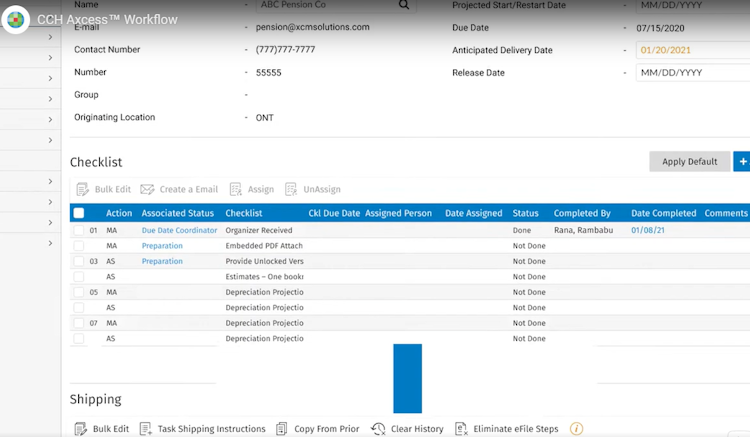Click the Shipping Bulk Edit icon
The height and width of the screenshot is (437, 750).
pyautogui.click(x=80, y=429)
